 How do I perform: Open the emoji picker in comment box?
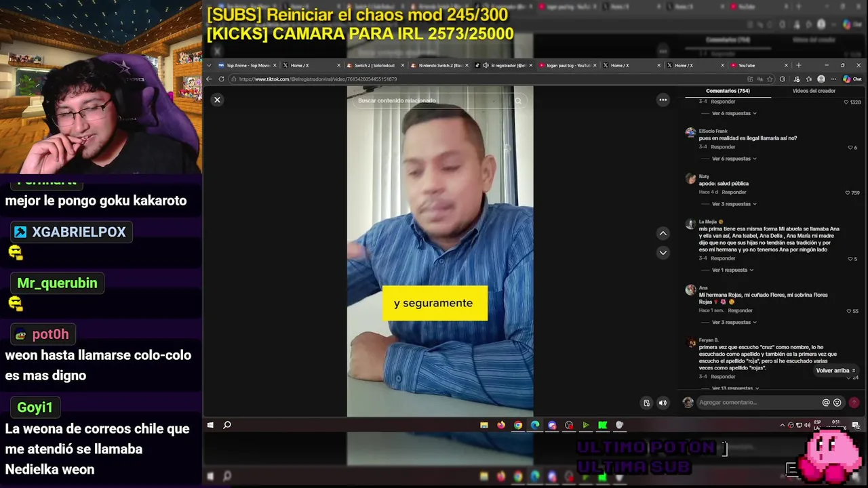click(837, 403)
